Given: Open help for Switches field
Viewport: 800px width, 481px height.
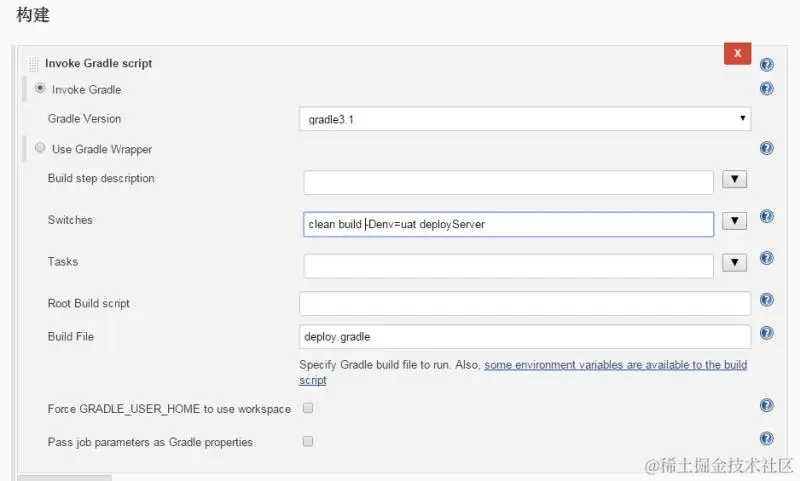Looking at the screenshot, I should [x=767, y=216].
